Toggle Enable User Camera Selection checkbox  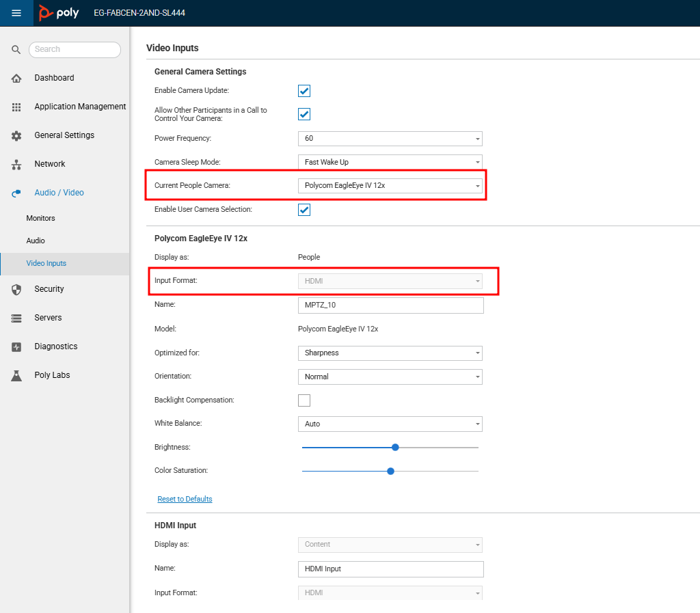tap(304, 210)
